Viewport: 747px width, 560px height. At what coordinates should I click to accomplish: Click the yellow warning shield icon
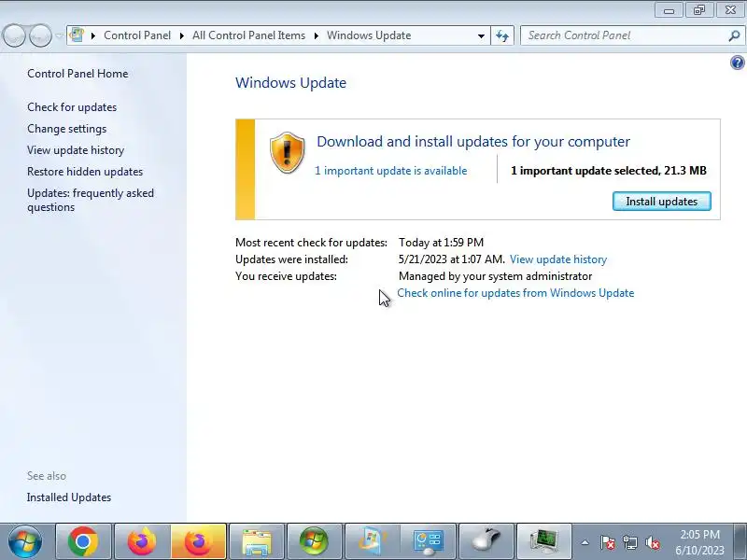coord(287,153)
